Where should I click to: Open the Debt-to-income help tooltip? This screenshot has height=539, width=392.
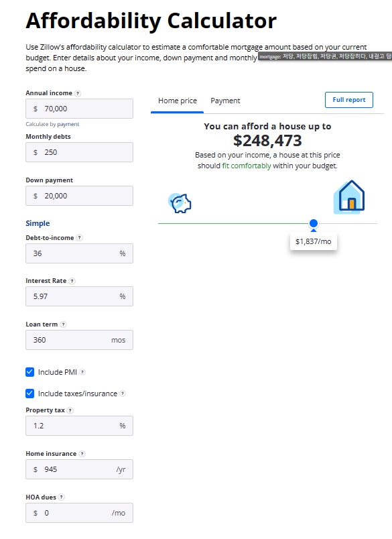tap(80, 237)
